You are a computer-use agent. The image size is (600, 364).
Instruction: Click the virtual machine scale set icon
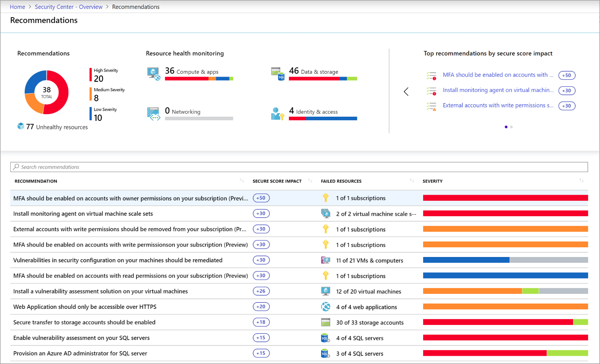326,213
